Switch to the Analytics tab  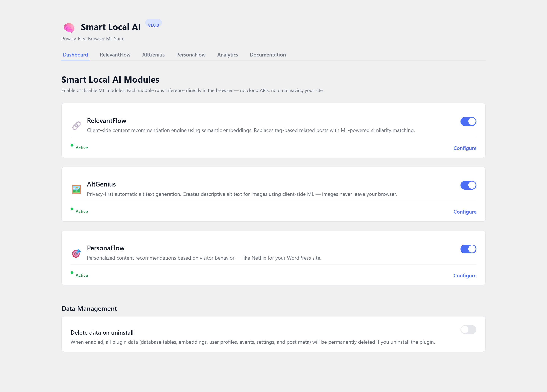pyautogui.click(x=227, y=55)
